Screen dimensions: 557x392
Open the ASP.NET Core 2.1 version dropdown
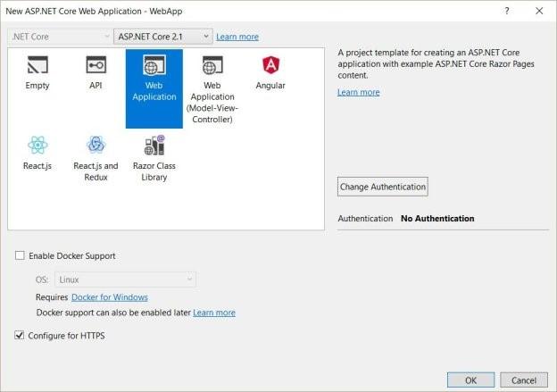tap(163, 37)
